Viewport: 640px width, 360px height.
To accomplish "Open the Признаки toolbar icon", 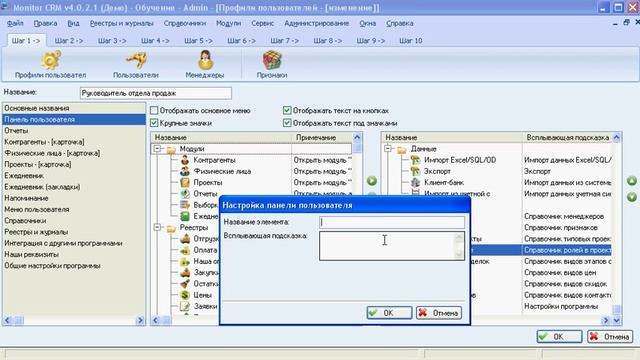I will tap(272, 60).
